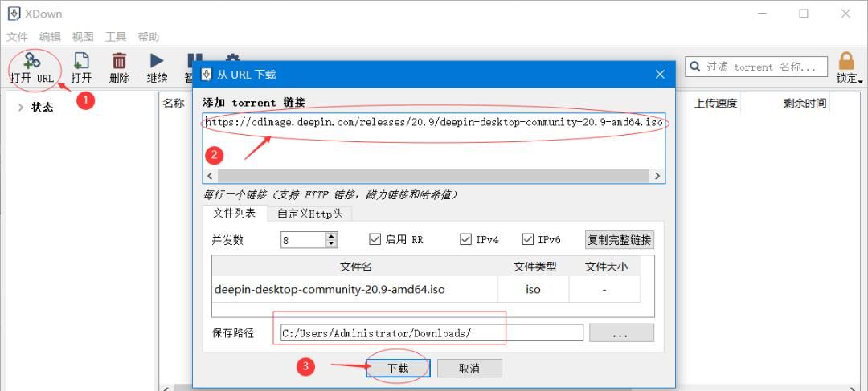
Task: Maximize the XDown main window
Action: pyautogui.click(x=804, y=14)
